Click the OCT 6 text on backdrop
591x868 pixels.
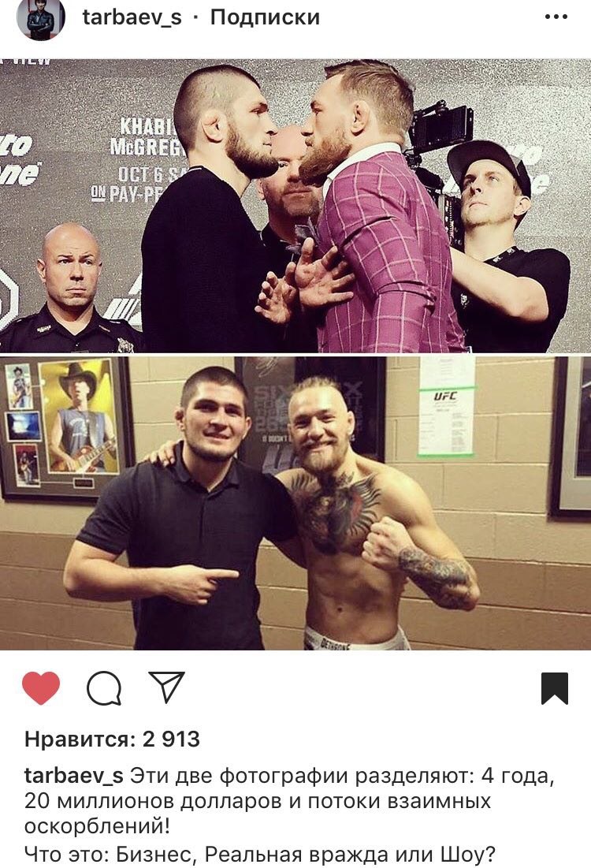[141, 175]
